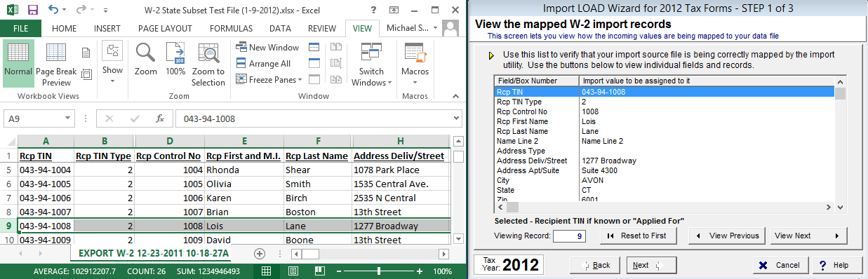Select the Normal workbook view icon
This screenshot has width=868, height=279.
pos(18,62)
